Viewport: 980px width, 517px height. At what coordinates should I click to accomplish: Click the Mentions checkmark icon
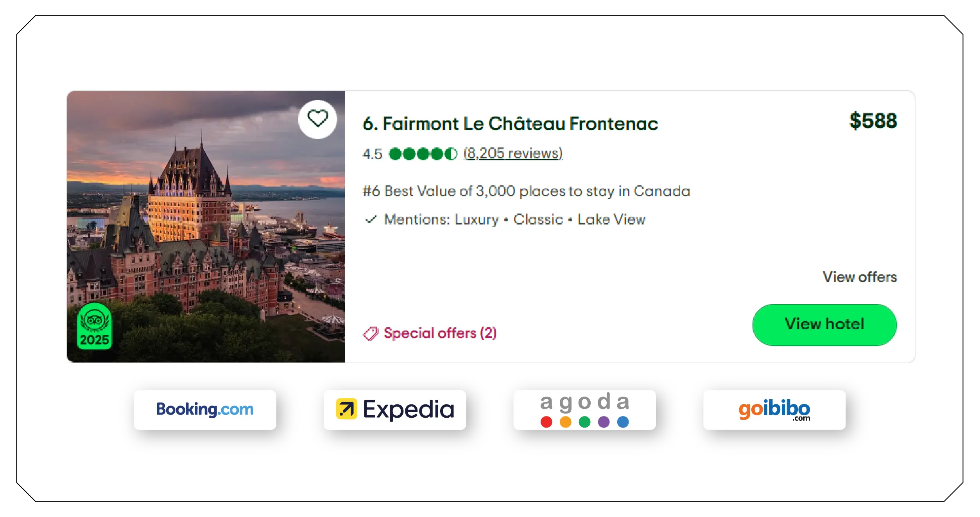370,220
